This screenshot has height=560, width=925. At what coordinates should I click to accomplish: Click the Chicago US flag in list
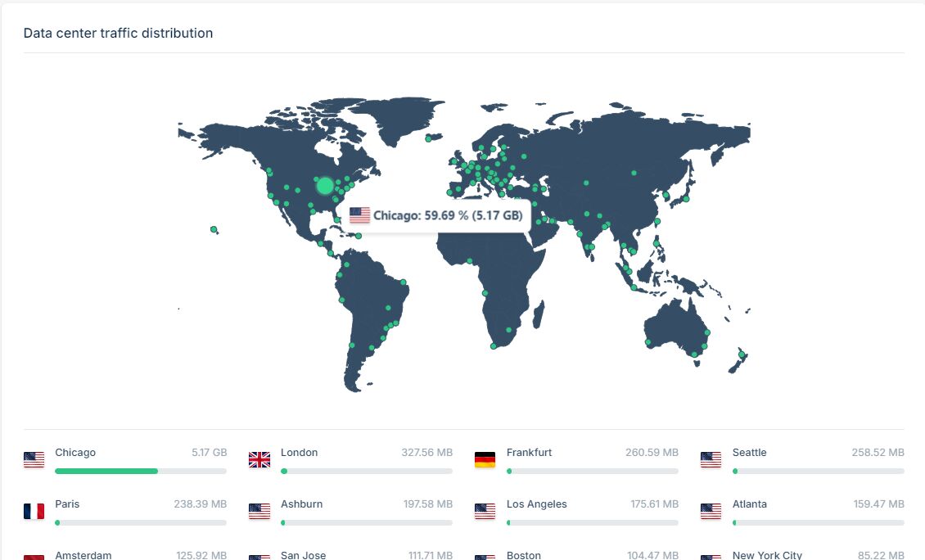tap(34, 460)
